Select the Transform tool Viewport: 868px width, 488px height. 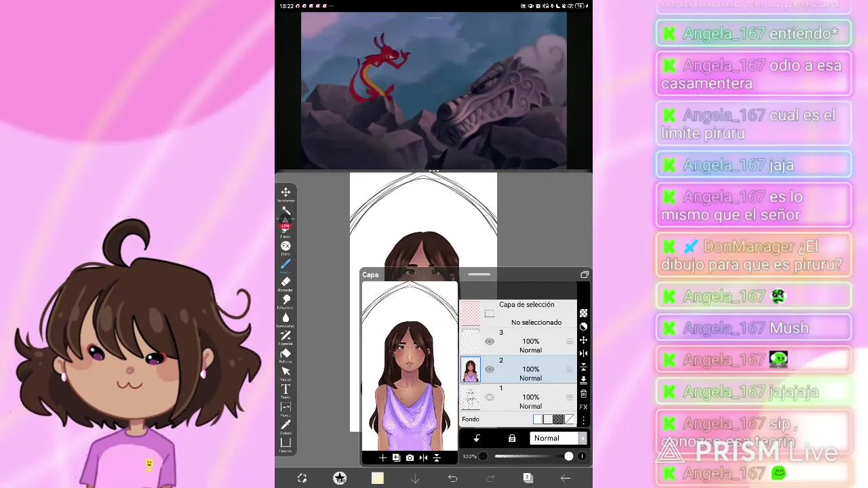click(285, 193)
